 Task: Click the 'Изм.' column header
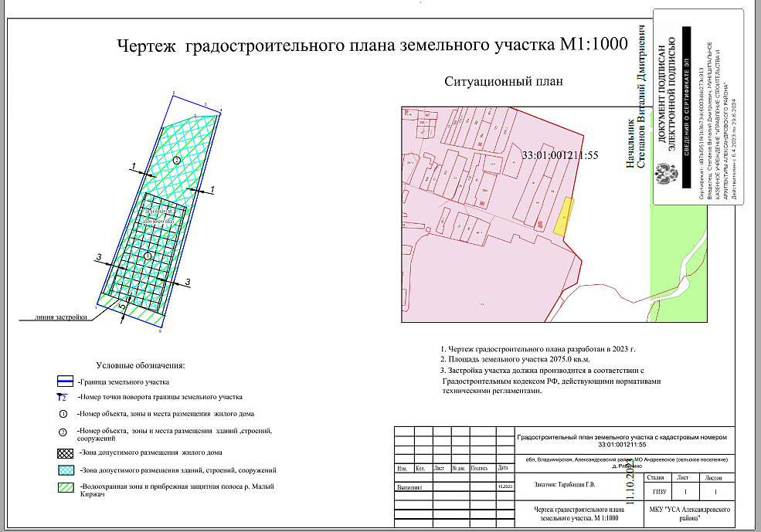point(403,469)
